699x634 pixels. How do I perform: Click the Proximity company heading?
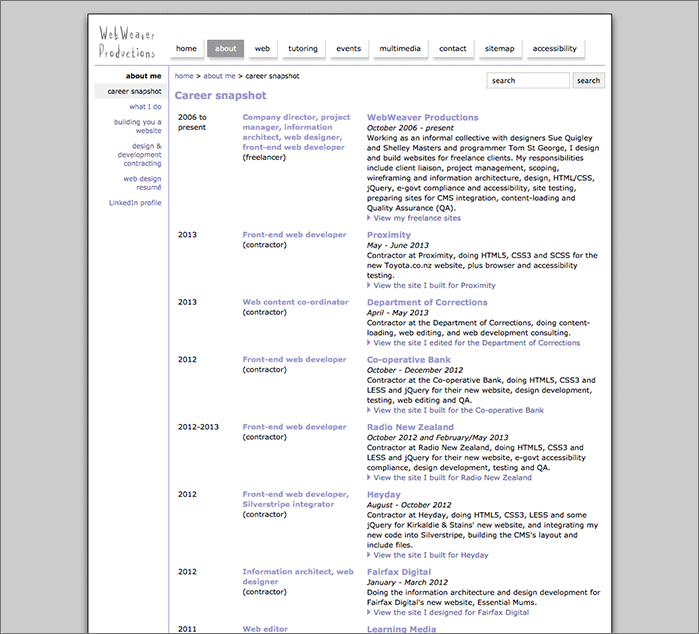[x=389, y=235]
